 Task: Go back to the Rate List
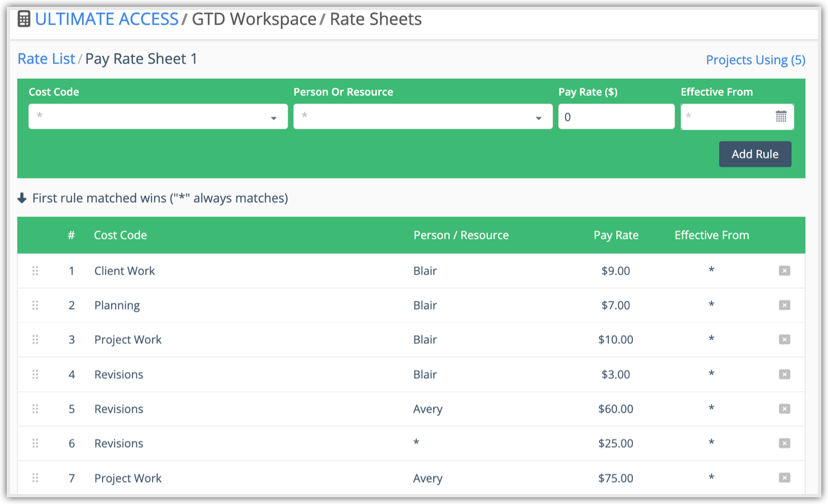pos(46,59)
